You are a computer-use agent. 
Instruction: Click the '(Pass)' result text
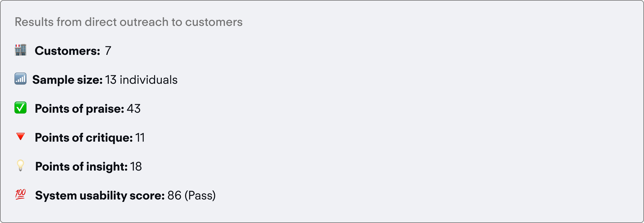(x=200, y=196)
